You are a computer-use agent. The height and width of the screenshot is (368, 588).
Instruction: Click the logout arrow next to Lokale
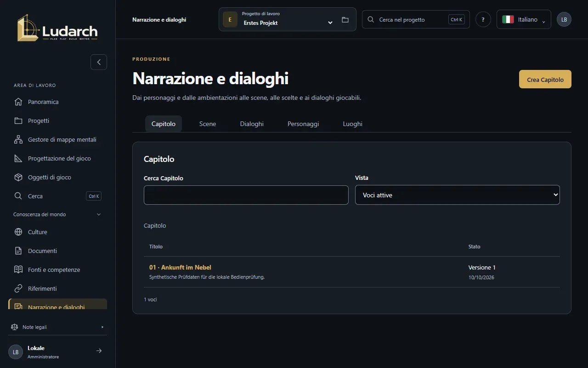coord(99,351)
